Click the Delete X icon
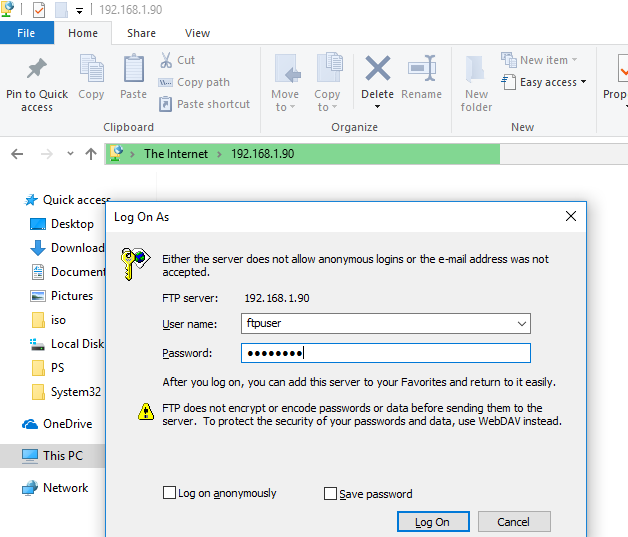This screenshot has width=628, height=537. (x=377, y=68)
